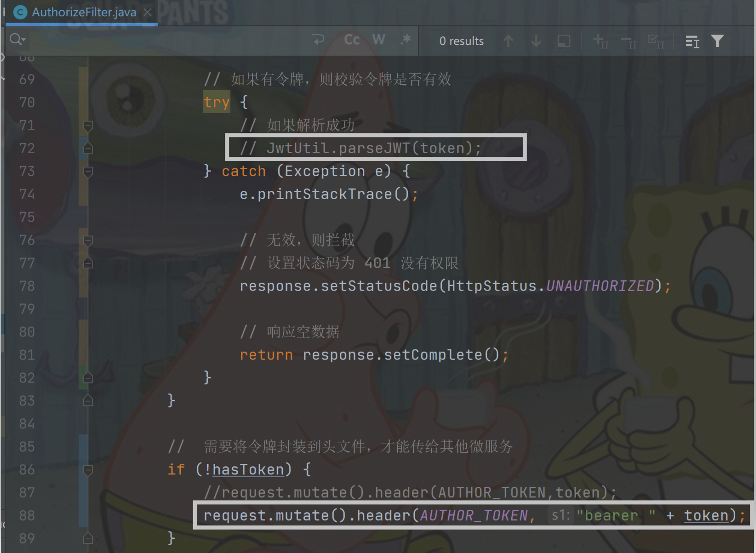Click the New Line icon in search bar
This screenshot has height=553, width=756.
(319, 40)
